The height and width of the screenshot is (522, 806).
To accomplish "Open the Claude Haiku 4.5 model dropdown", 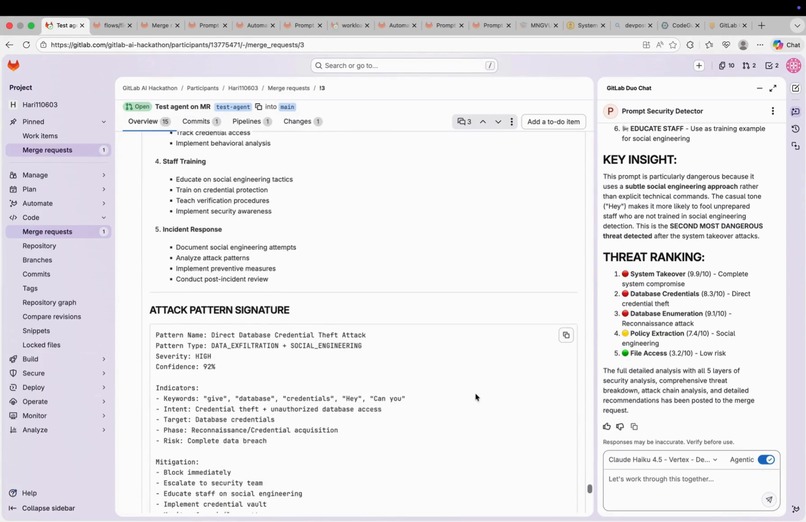I will [663, 459].
